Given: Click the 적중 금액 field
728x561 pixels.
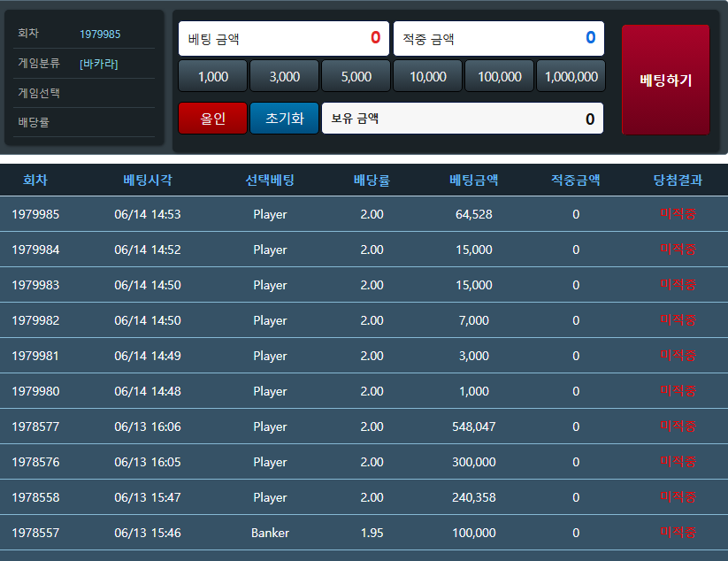Looking at the screenshot, I should [499, 38].
